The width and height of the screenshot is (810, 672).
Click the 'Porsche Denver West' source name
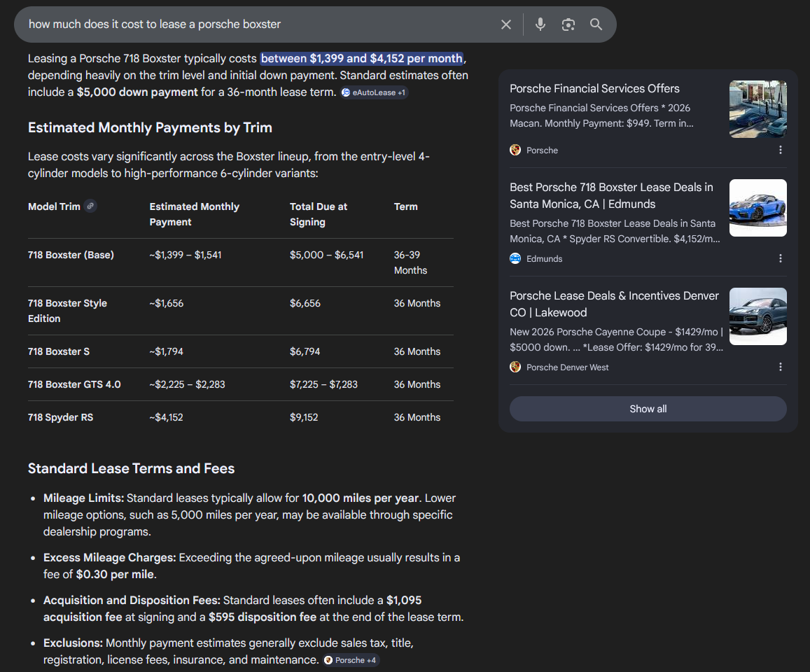567,367
